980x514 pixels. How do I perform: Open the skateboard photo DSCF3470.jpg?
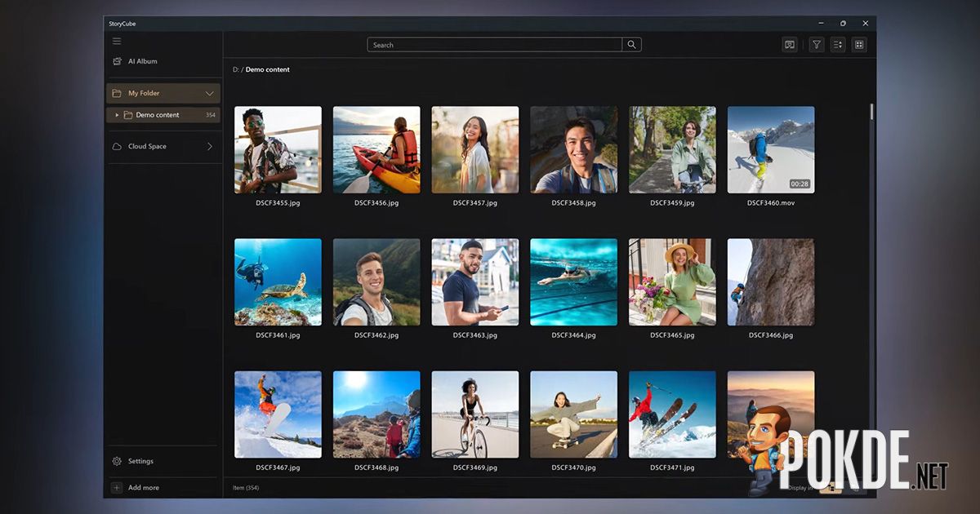point(574,414)
